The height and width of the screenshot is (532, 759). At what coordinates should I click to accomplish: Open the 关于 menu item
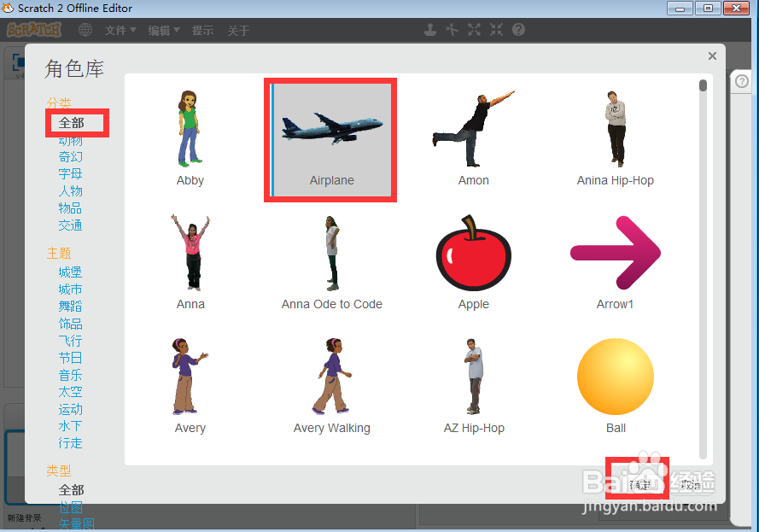[x=239, y=31]
